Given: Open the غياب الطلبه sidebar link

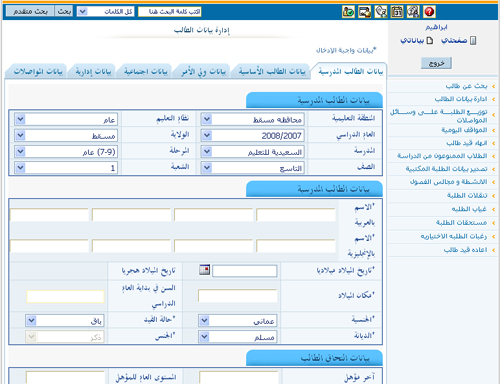Looking at the screenshot, I should point(469,209).
